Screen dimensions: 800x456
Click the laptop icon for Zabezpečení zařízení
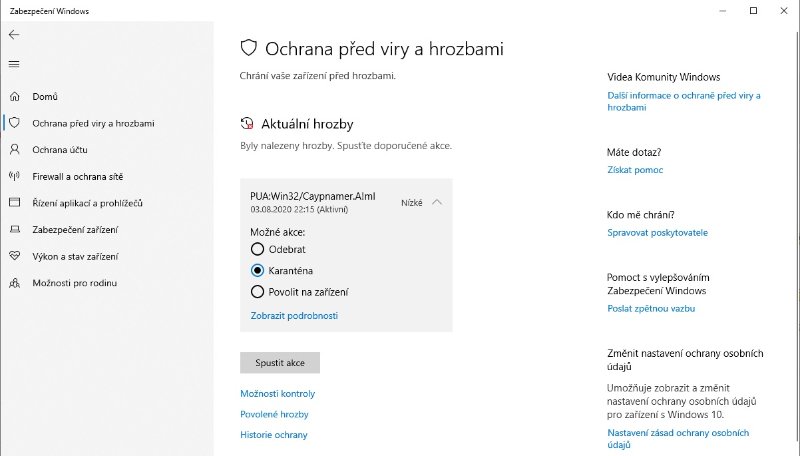(15, 230)
